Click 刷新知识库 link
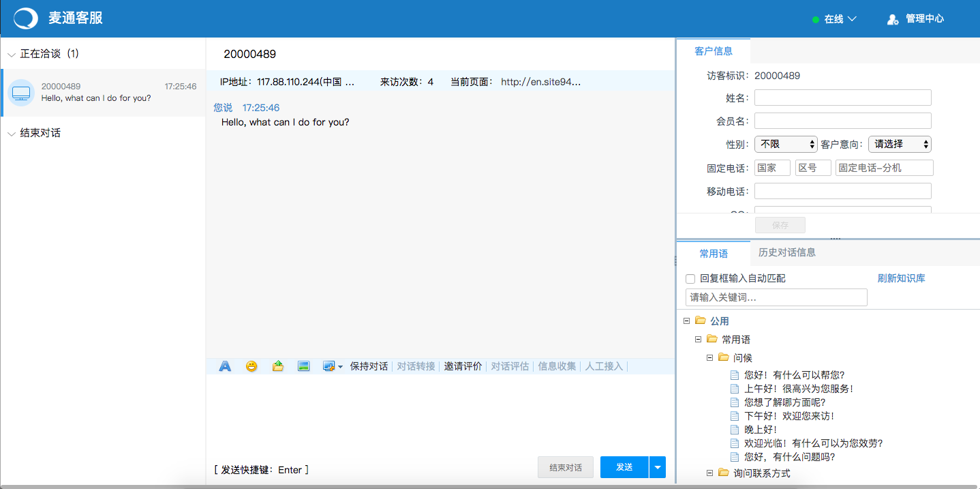Screen dimensions: 980x489 (x=902, y=278)
